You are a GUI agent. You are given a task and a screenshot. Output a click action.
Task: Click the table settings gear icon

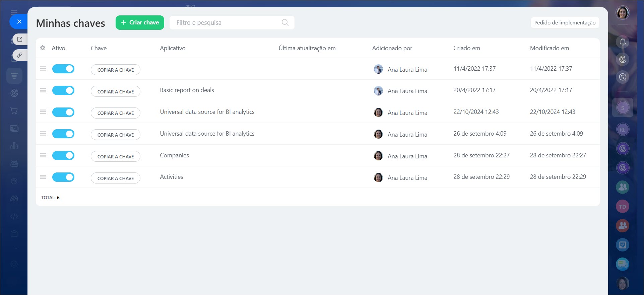[x=43, y=48]
